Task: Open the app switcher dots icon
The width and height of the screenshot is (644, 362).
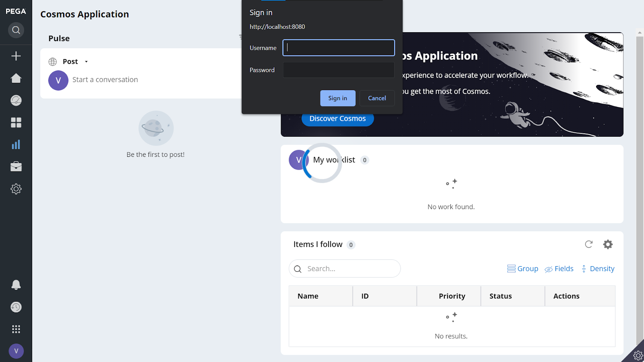Action: pos(16,329)
